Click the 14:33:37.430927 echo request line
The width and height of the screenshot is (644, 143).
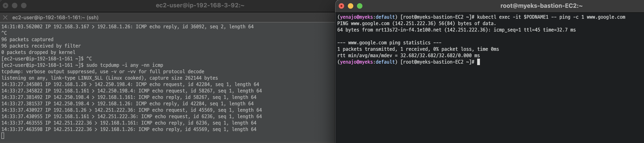point(132,110)
